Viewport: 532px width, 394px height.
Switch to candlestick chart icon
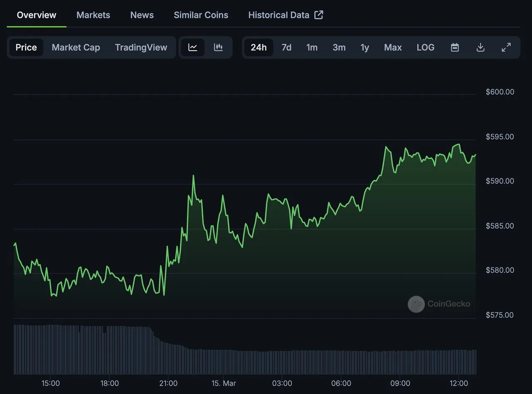click(218, 47)
